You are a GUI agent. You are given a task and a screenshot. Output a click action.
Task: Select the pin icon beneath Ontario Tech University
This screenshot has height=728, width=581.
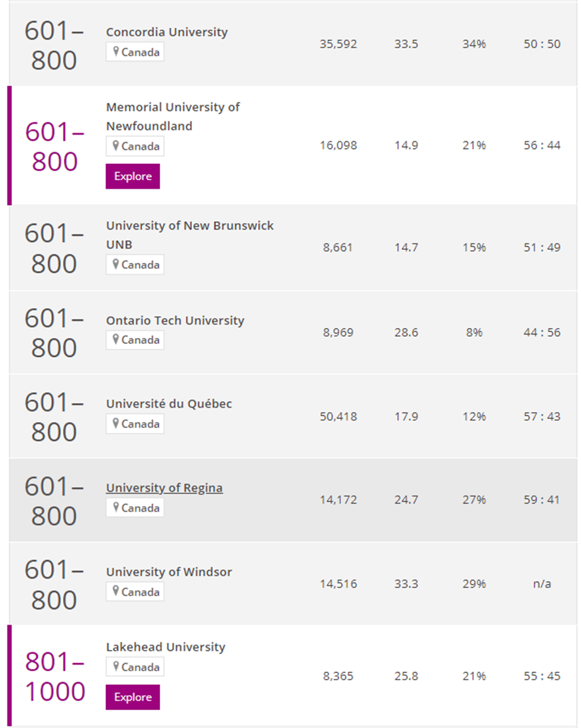116,340
